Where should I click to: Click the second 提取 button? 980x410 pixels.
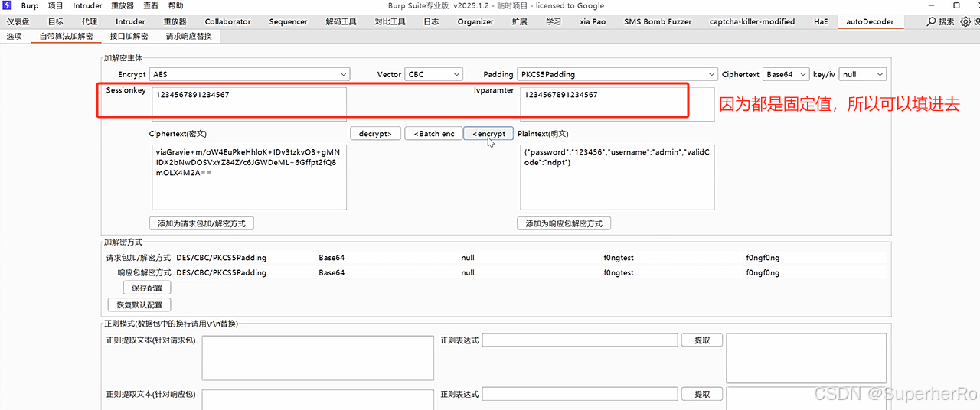[702, 394]
